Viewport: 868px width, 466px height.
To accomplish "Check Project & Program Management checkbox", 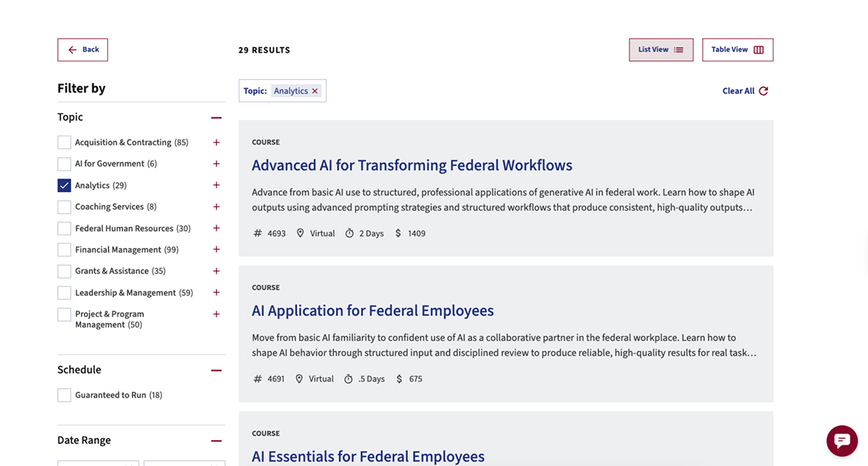I will pyautogui.click(x=64, y=314).
